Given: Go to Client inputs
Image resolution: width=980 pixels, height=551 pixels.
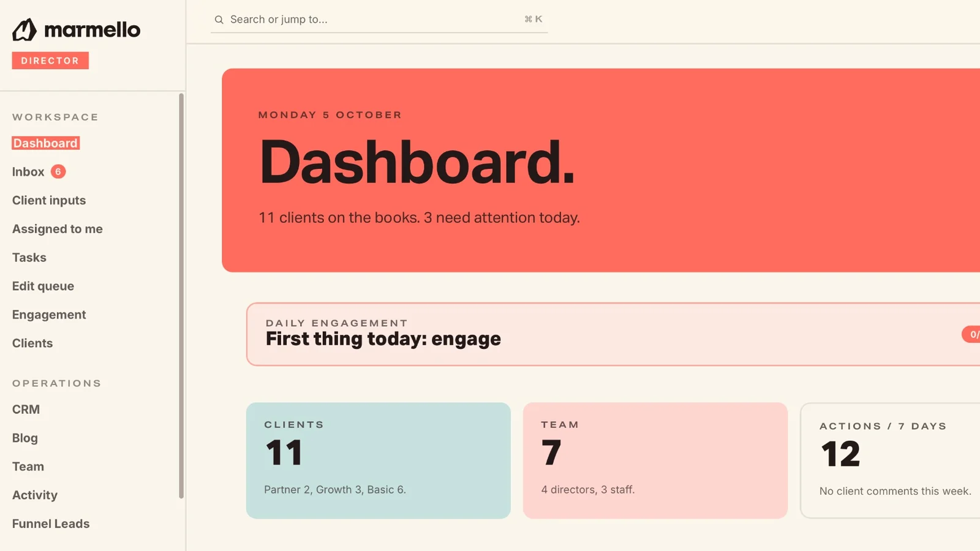Looking at the screenshot, I should tap(49, 200).
